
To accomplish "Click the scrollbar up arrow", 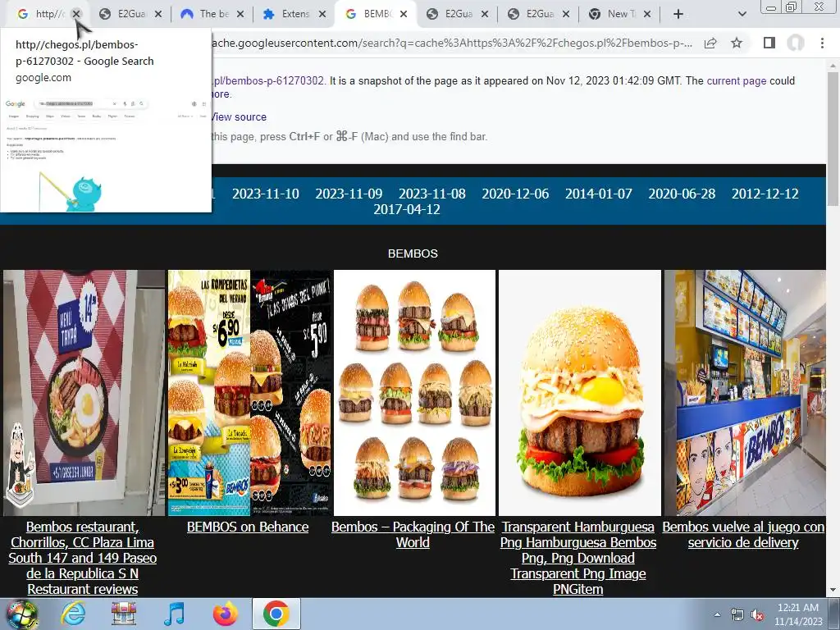I will [833, 65].
